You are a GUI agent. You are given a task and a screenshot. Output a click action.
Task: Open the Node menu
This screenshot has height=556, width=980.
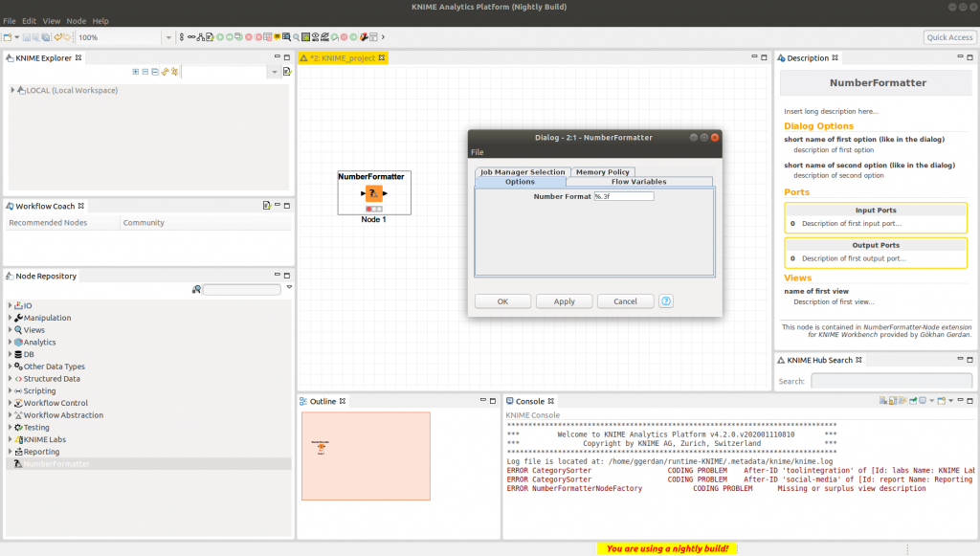(77, 21)
